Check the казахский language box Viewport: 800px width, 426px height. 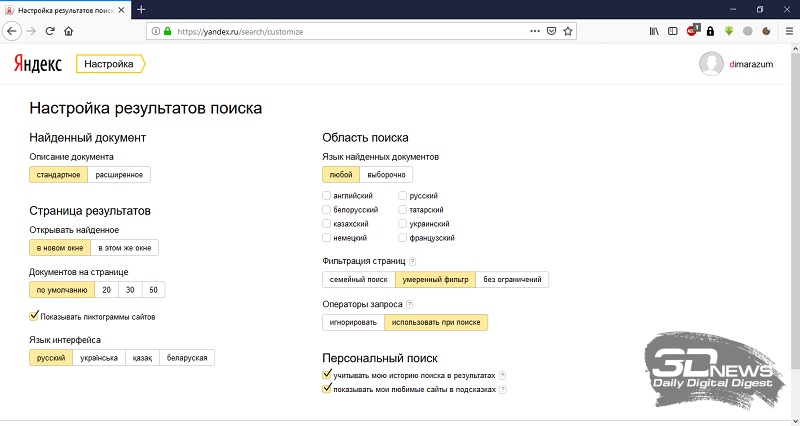327,223
